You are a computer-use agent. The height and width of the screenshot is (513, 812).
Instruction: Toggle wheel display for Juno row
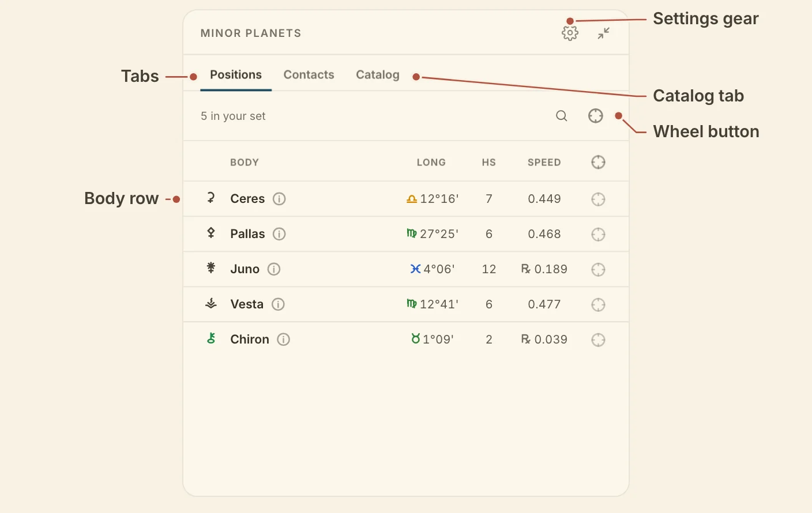tap(598, 270)
